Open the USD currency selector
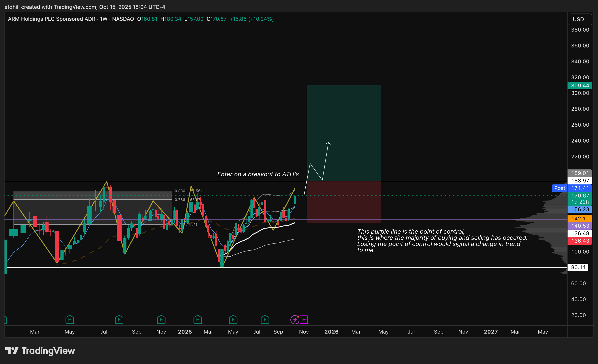 [580, 19]
